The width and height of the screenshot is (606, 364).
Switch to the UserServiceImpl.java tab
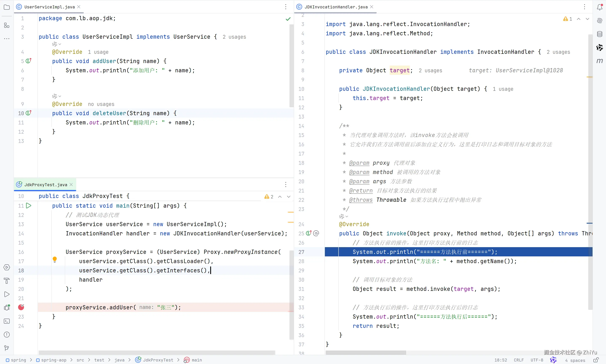[x=49, y=7]
